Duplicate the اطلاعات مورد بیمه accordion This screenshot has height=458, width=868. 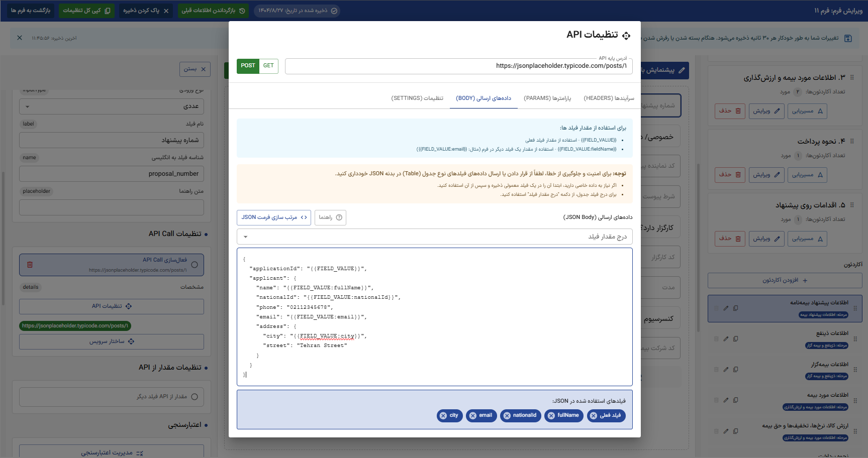tap(736, 400)
